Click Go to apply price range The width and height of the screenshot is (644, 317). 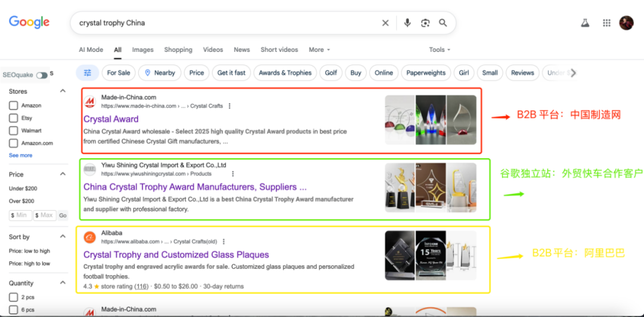pos(63,216)
